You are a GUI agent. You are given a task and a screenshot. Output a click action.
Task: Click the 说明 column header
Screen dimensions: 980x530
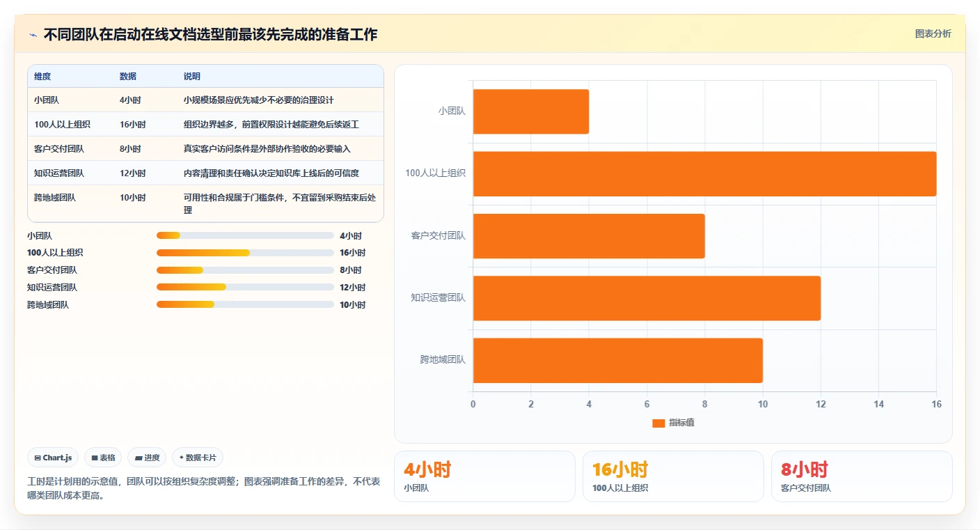[x=192, y=77]
